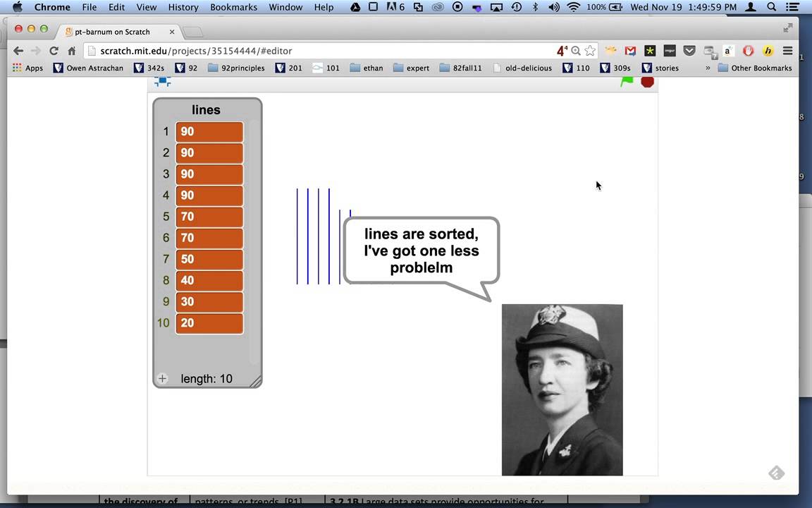Close the pt-barnum on Scratch tab
The height and width of the screenshot is (508, 812).
pyautogui.click(x=172, y=32)
